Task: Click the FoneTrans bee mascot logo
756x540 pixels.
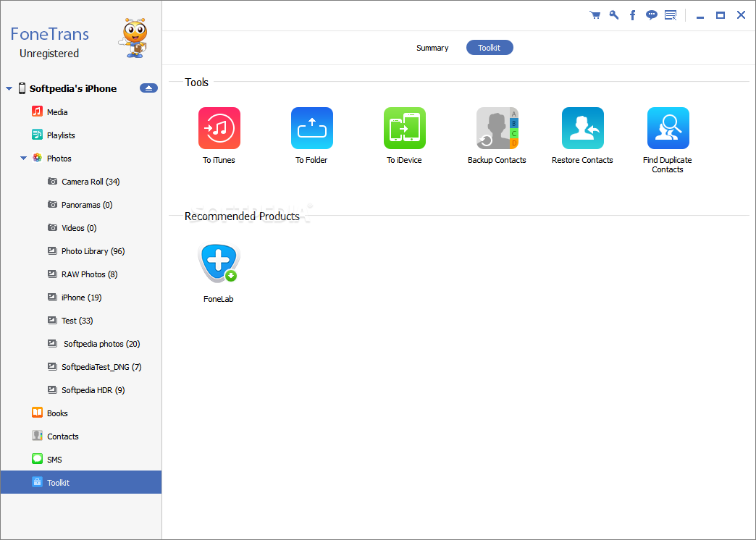Action: click(133, 38)
